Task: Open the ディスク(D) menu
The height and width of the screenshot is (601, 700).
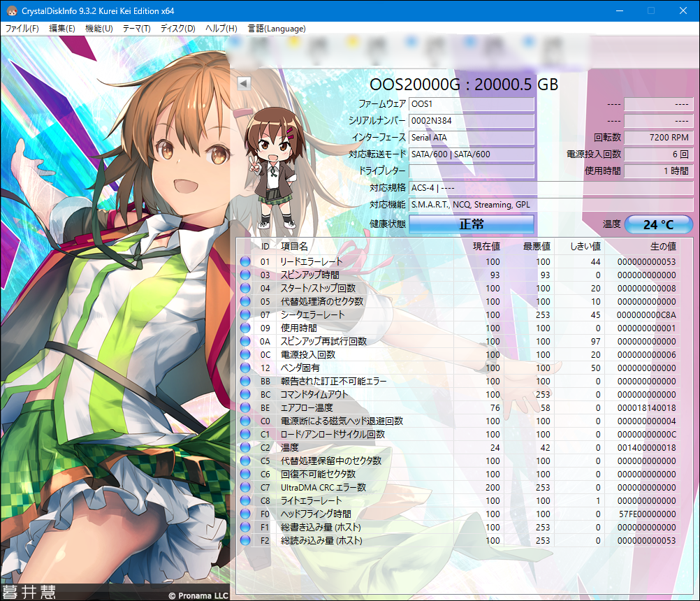Action: (177, 29)
